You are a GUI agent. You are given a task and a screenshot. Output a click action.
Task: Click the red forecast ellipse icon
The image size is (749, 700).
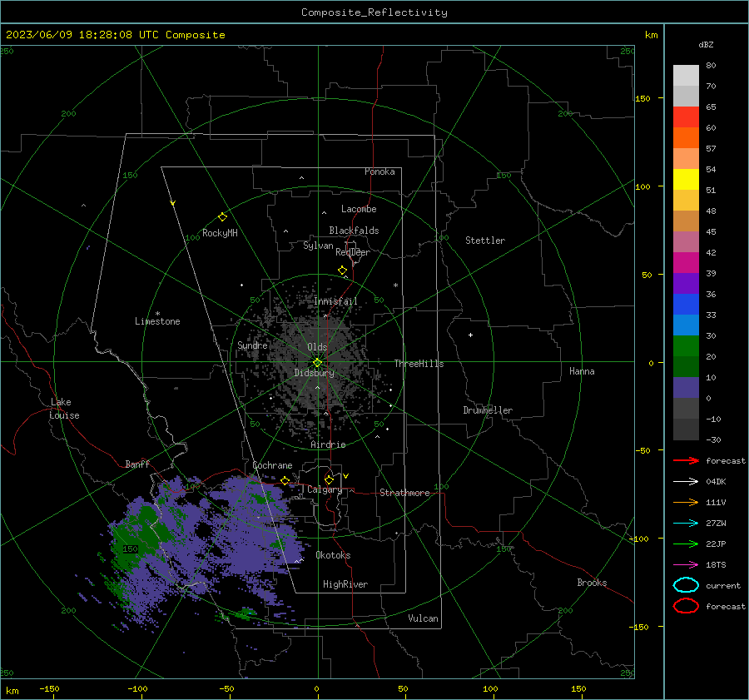[686, 606]
